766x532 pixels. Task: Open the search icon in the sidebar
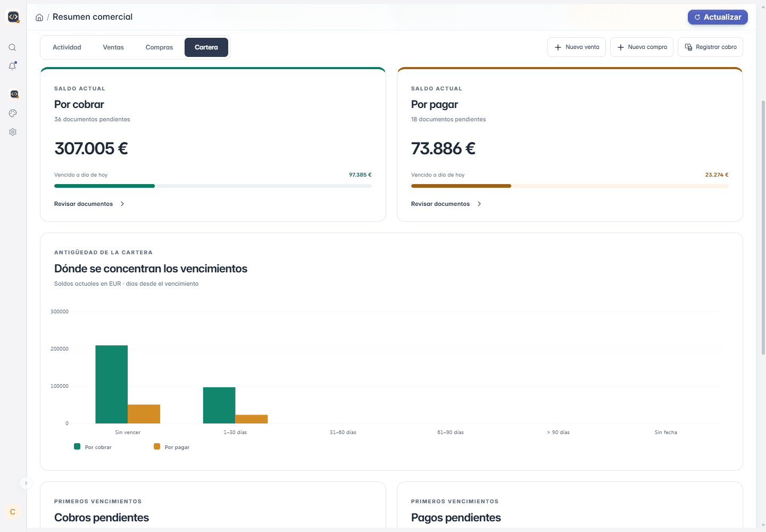pos(12,47)
